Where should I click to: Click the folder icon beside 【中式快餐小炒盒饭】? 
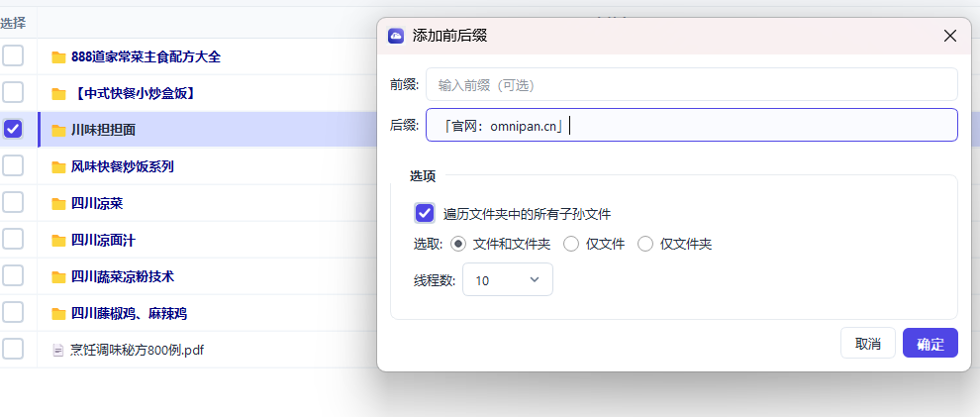click(x=58, y=94)
